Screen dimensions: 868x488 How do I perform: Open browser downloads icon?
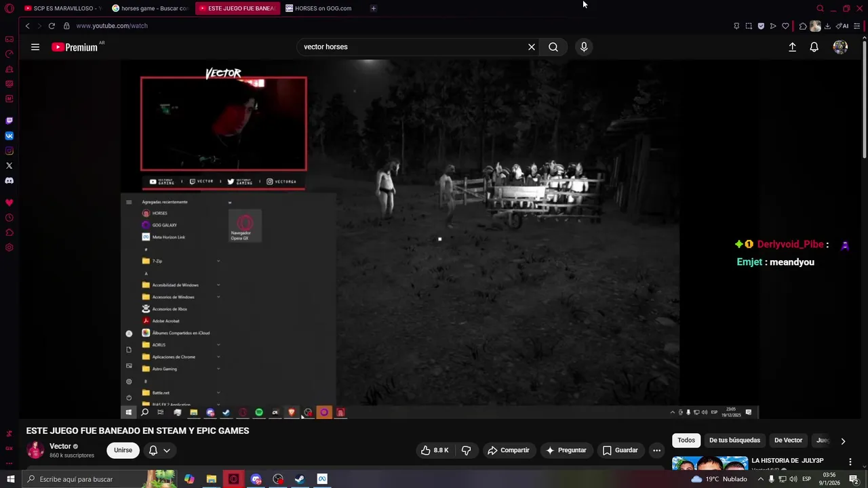pyautogui.click(x=827, y=26)
